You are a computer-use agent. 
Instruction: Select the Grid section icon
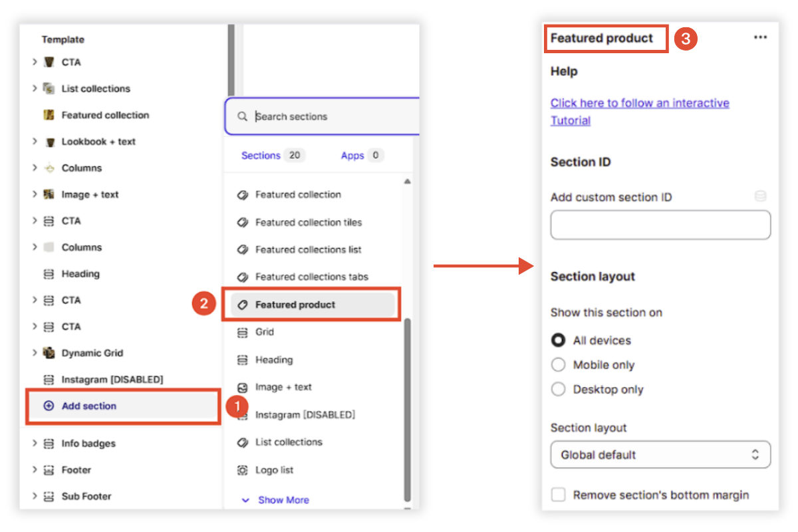click(243, 332)
